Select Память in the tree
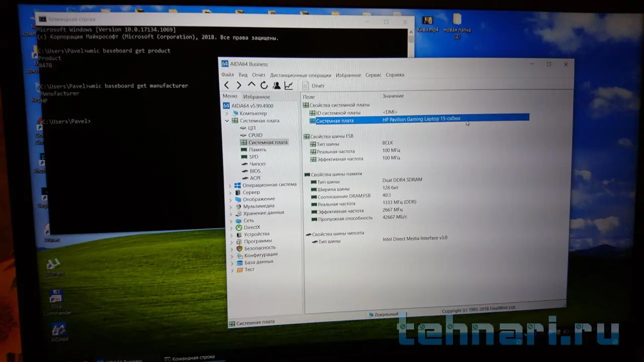The height and width of the screenshot is (362, 644). coord(254,150)
